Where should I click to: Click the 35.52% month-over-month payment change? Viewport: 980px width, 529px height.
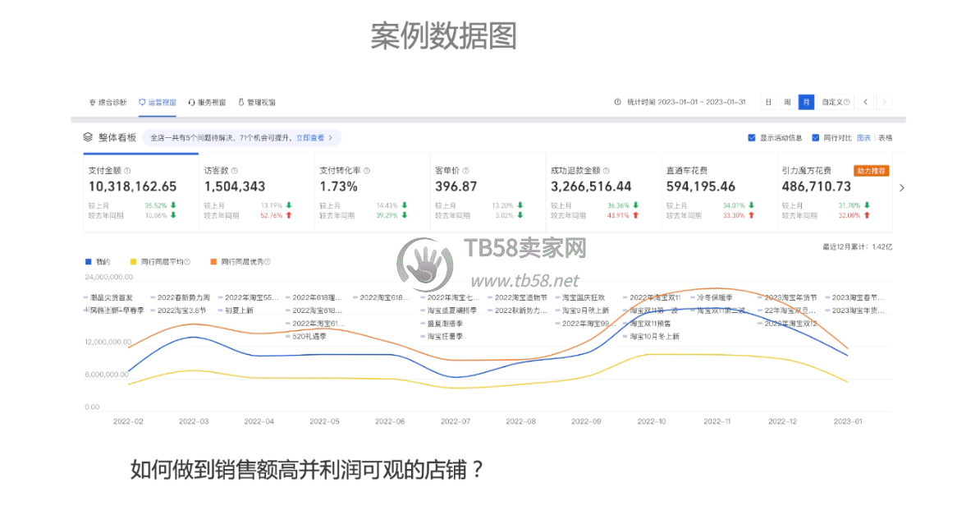156,205
